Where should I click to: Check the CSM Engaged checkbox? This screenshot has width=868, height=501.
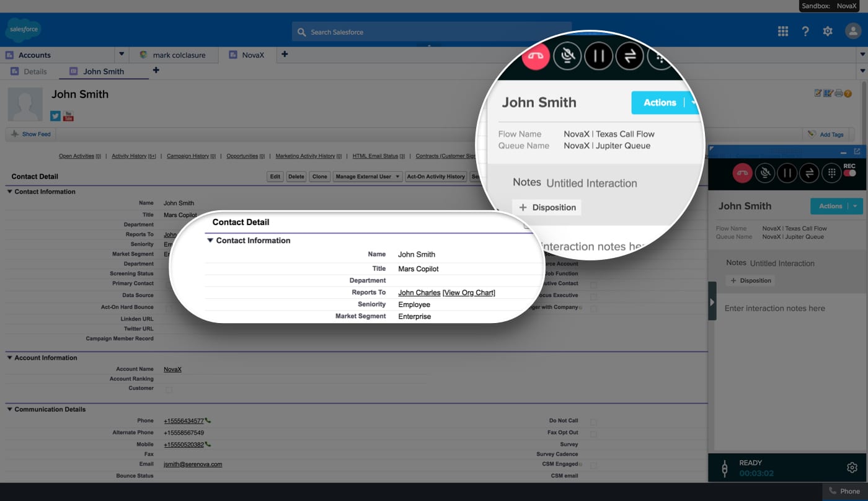pyautogui.click(x=593, y=464)
